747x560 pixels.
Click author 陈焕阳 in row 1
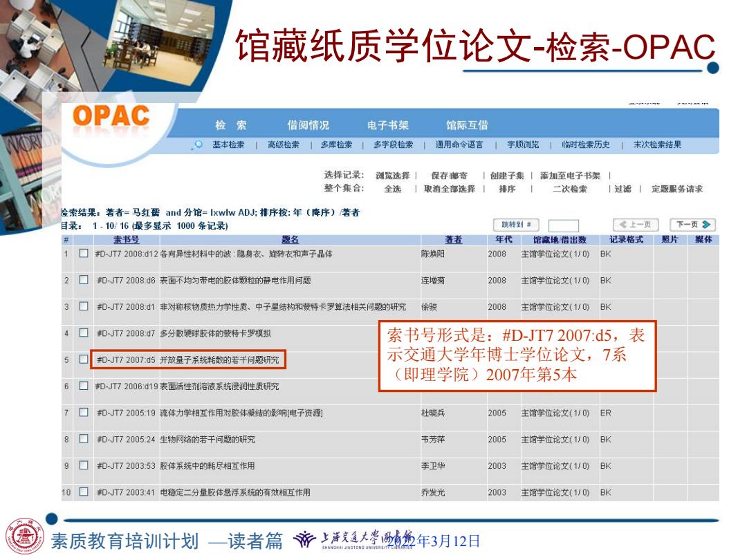click(432, 254)
